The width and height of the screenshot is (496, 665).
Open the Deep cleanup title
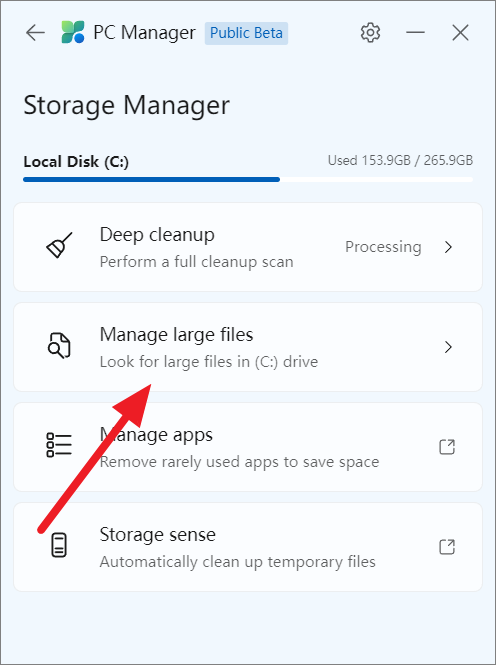coord(157,235)
